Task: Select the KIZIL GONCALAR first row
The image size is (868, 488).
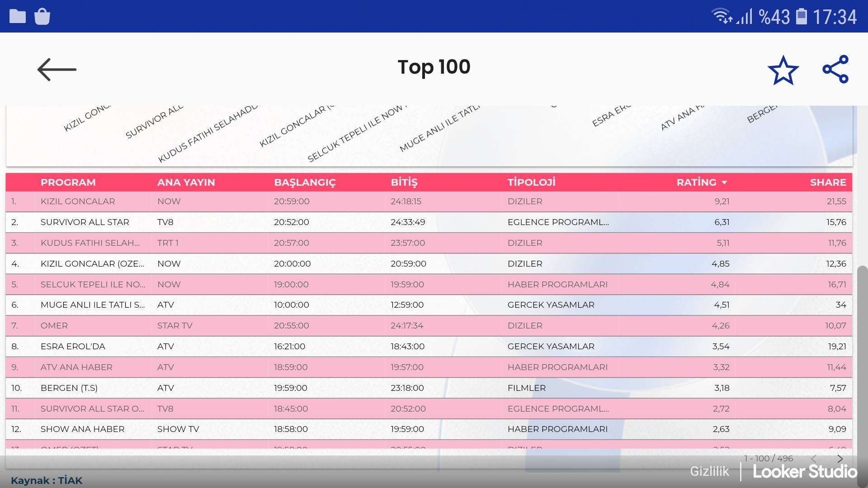Action: pyautogui.click(x=78, y=202)
